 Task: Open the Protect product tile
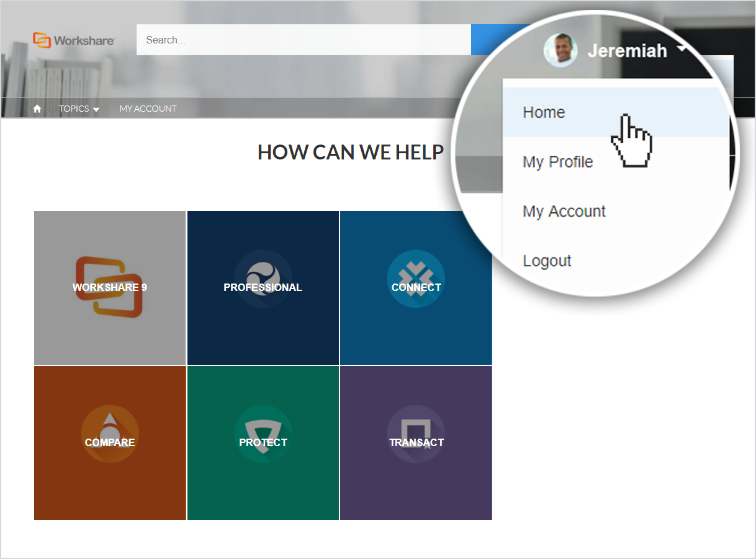pyautogui.click(x=263, y=443)
